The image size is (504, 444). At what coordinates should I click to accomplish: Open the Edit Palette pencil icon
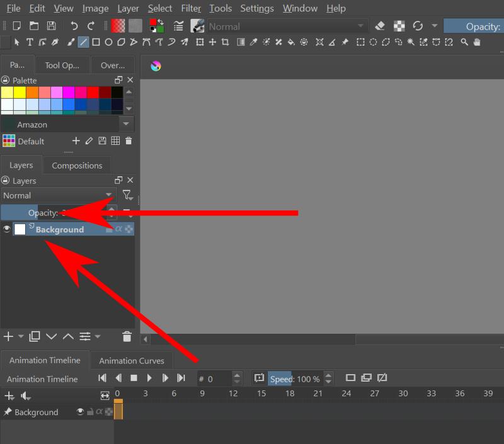tap(88, 141)
